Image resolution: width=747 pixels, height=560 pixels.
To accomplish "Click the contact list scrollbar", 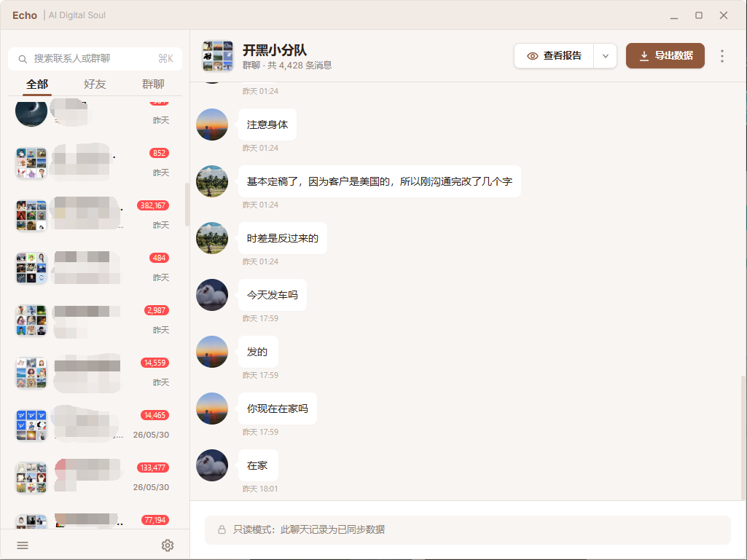I will [x=187, y=205].
